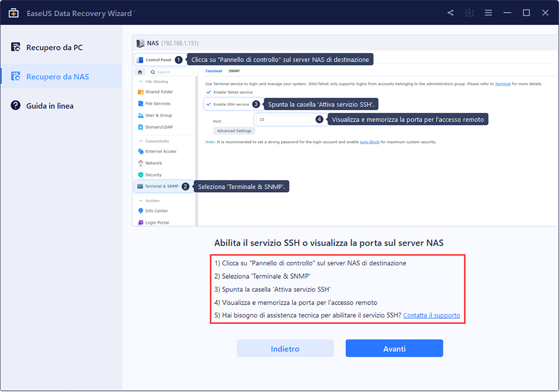Select the Terminal & SNMP entry

tap(164, 186)
